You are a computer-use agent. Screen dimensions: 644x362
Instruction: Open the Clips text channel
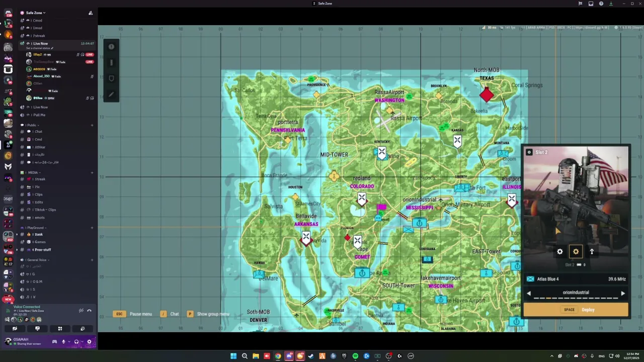56,195
